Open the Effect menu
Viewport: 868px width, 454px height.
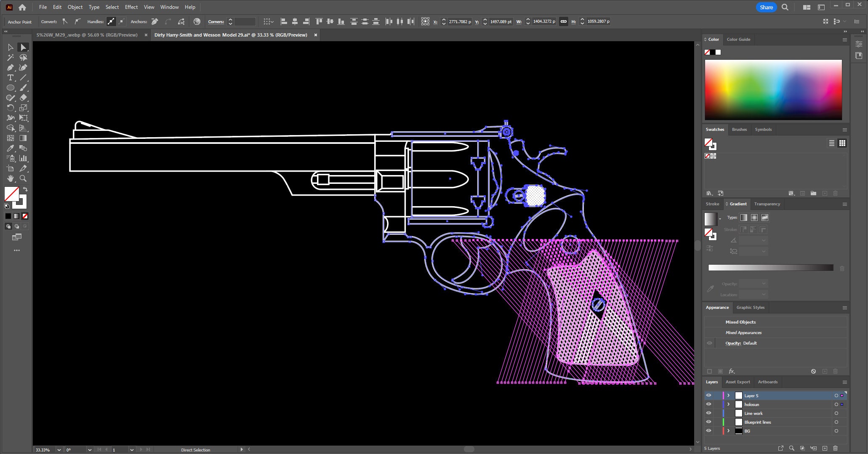[x=131, y=7]
